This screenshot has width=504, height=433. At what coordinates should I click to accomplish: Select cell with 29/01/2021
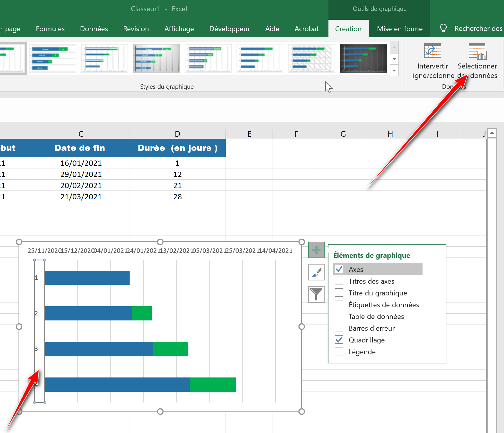coord(81,174)
